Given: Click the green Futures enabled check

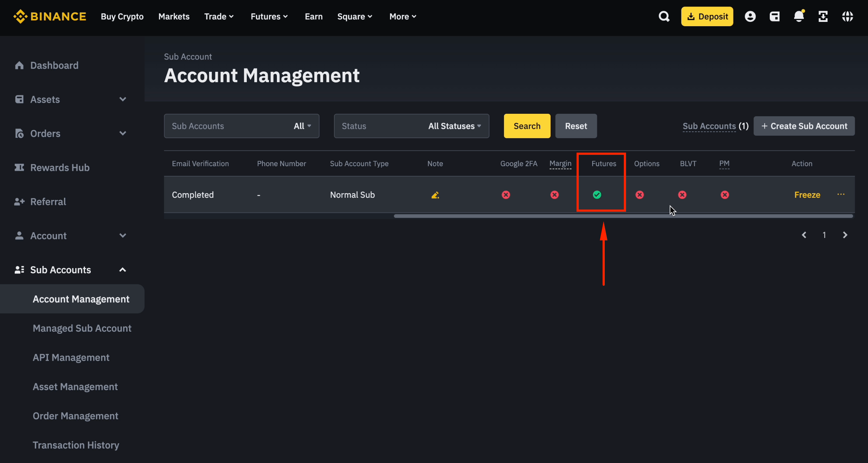Looking at the screenshot, I should pyautogui.click(x=597, y=195).
